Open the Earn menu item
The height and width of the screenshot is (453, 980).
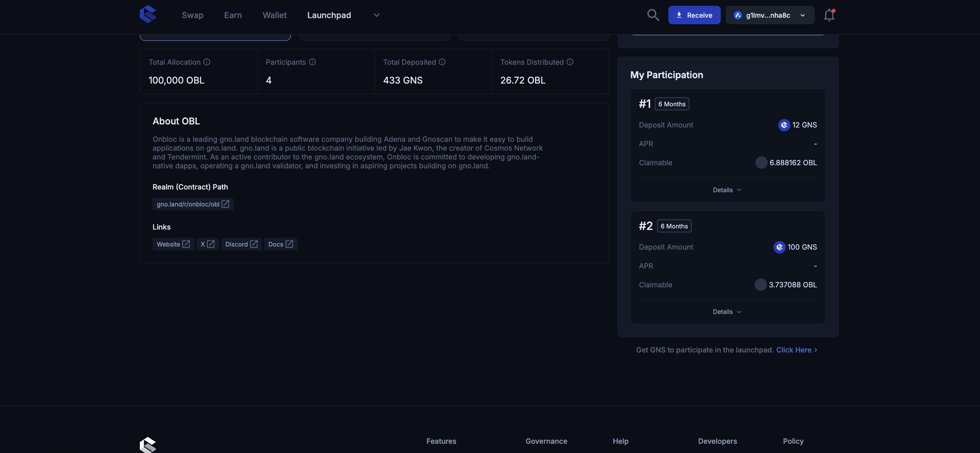coord(233,15)
